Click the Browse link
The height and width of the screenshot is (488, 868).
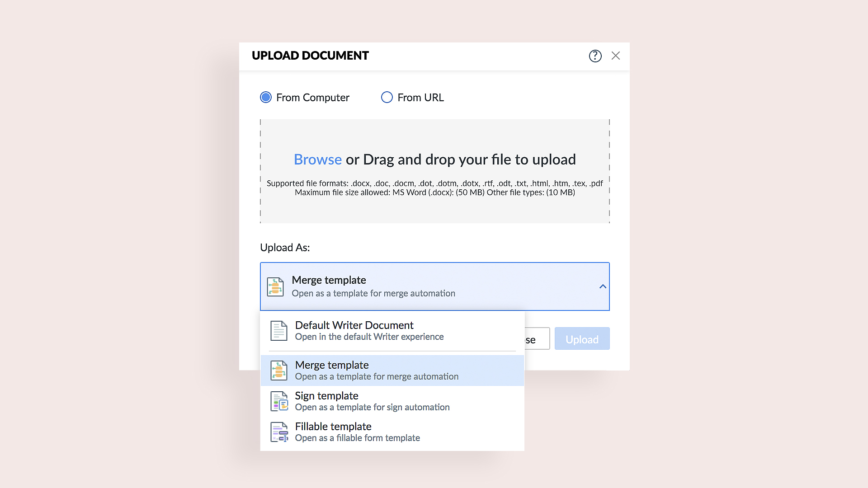[x=317, y=160]
